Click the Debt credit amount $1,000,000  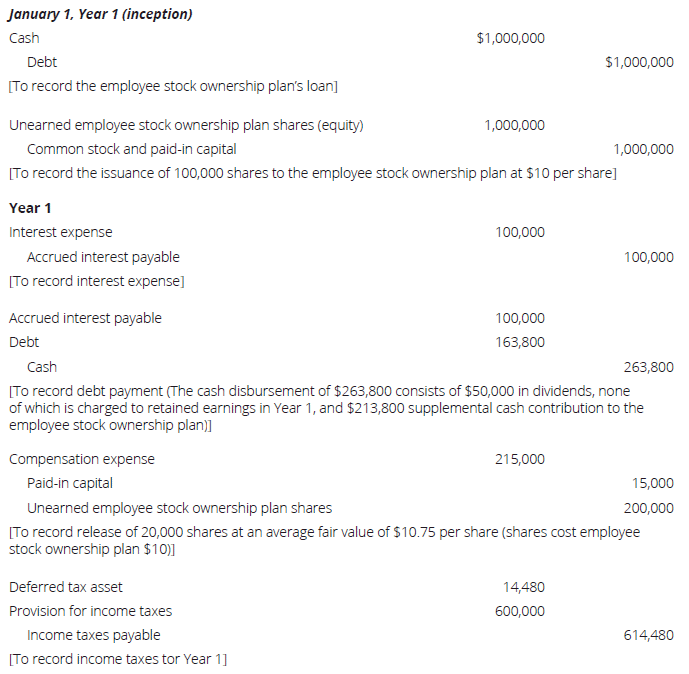[639, 62]
